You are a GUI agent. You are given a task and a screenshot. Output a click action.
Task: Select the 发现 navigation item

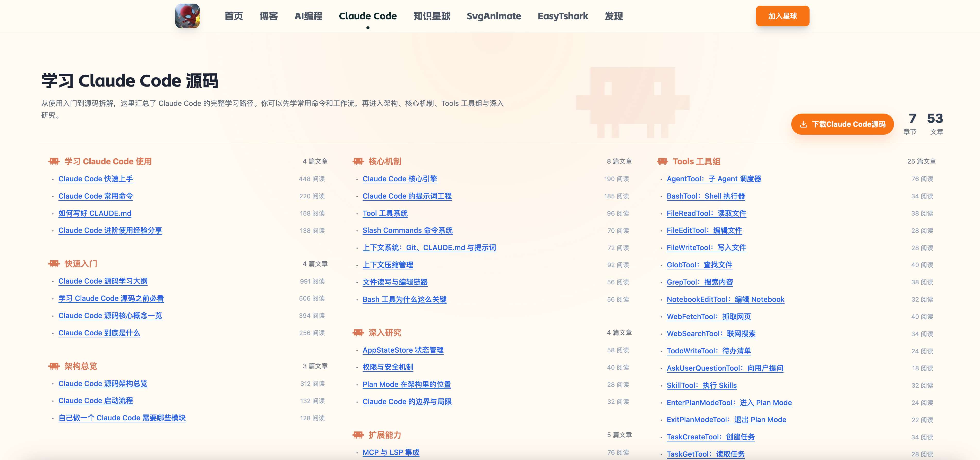click(x=614, y=16)
